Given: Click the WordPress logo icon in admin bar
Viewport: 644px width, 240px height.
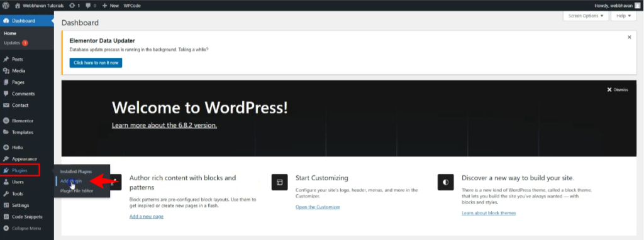Looking at the screenshot, I should coord(6,6).
